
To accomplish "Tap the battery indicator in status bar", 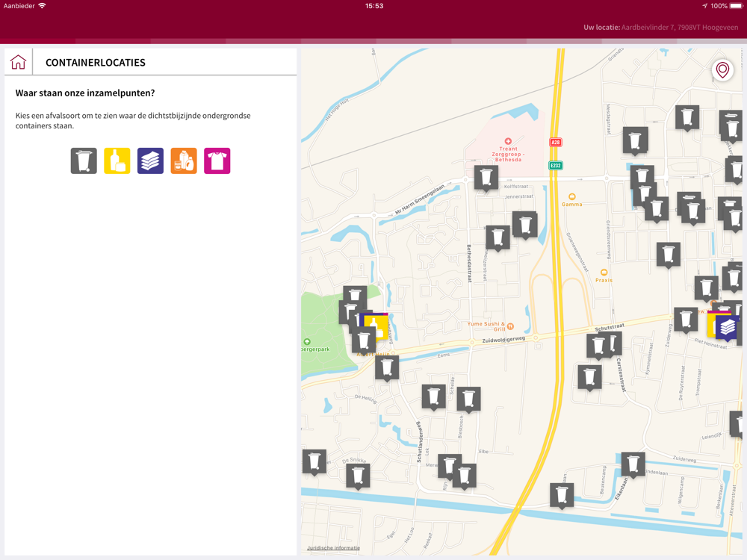I will (x=735, y=6).
